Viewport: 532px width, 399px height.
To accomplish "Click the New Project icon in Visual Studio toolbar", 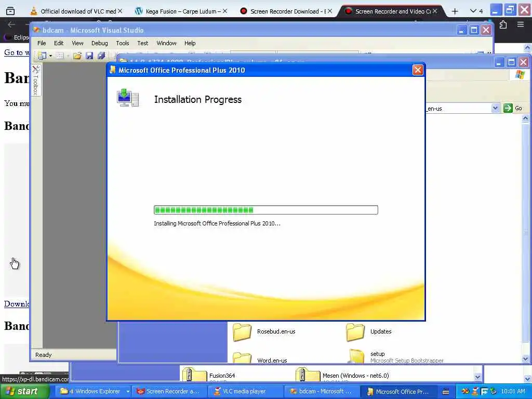I will click(42, 56).
